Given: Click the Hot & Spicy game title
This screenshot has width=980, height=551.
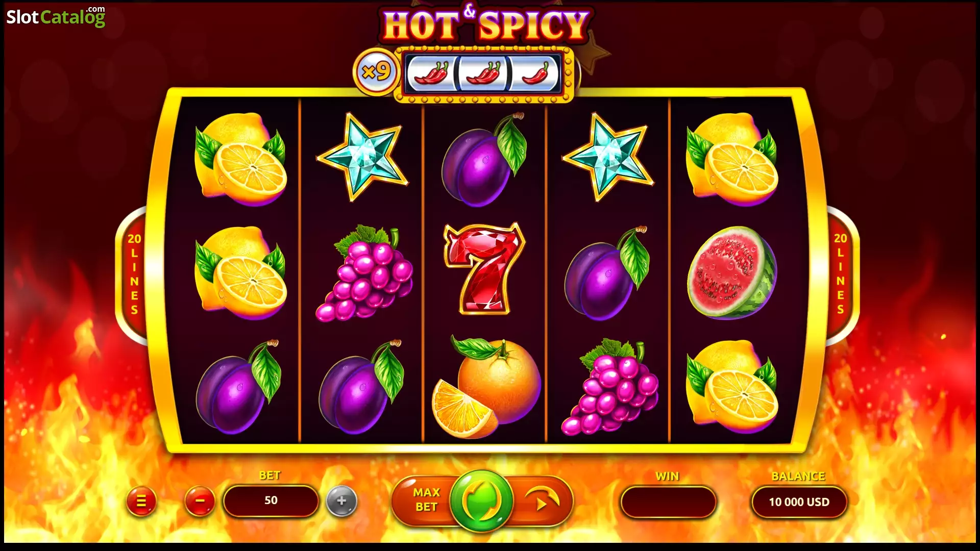Looking at the screenshot, I should tap(485, 23).
